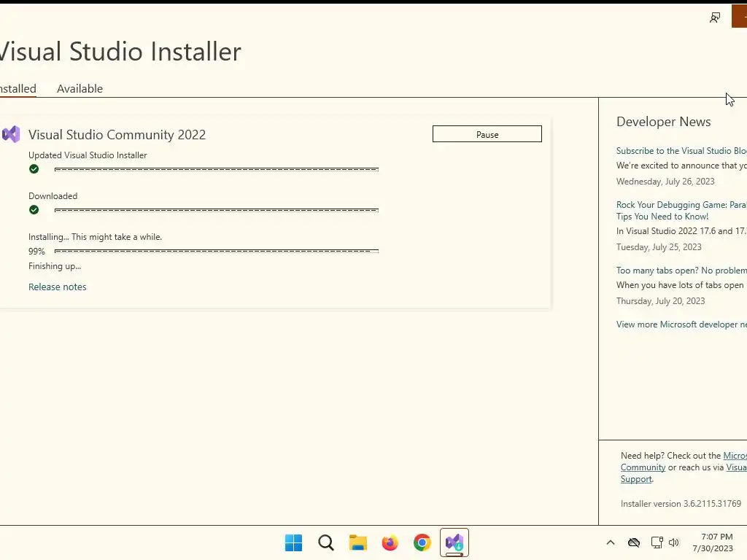Select Visual Studio Installer taskbar icon
The height and width of the screenshot is (560, 747).
click(x=454, y=542)
